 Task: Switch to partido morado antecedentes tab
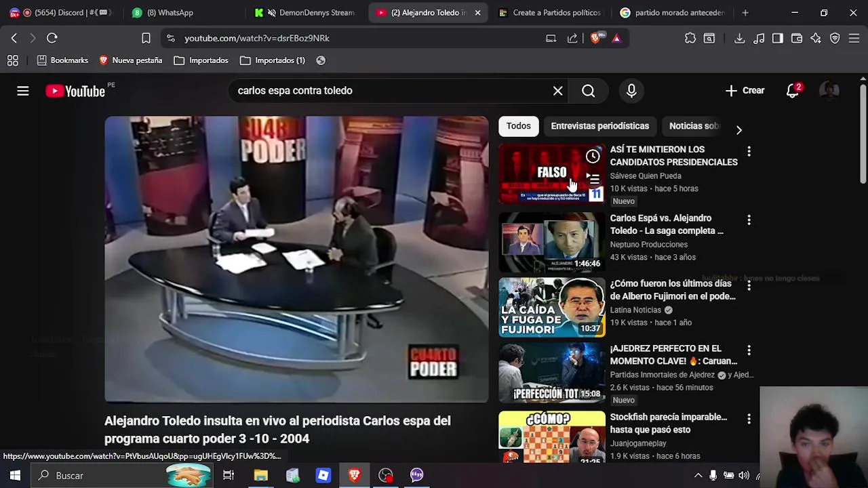671,13
